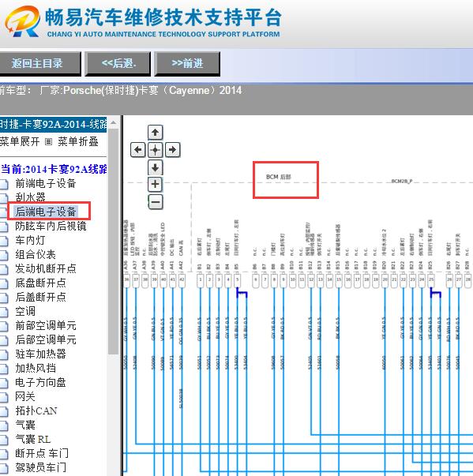
Task: Click the page icon beside 电子方向盘
Action: (x=4, y=383)
